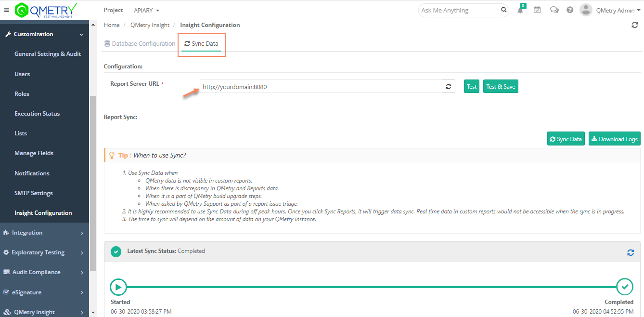The width and height of the screenshot is (644, 317).
Task: Open the hamburger navigation menu
Action: [x=6, y=10]
